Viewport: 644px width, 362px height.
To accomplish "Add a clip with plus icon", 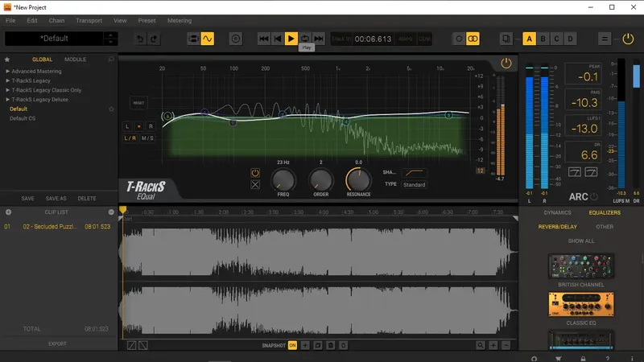I will tap(8, 212).
